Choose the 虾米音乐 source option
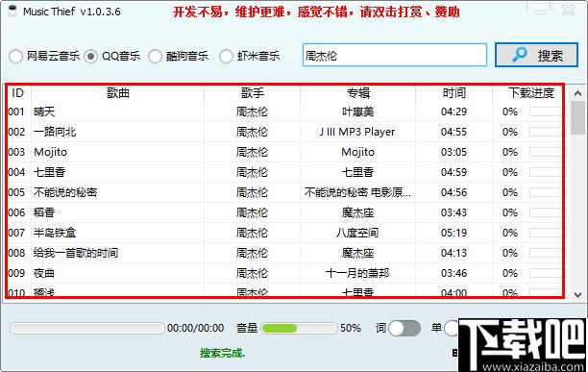Viewport: 588px width, 372px height. (x=226, y=57)
